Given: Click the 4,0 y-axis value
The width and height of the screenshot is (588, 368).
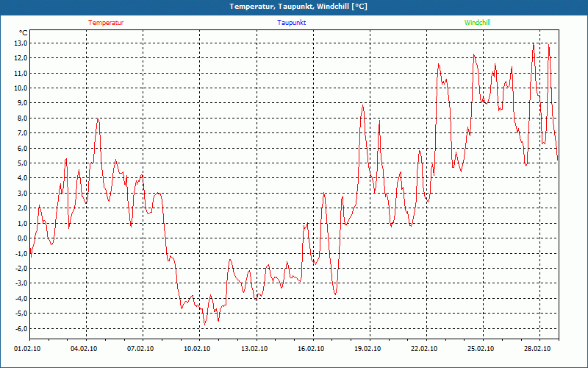Looking at the screenshot, I should point(22,178).
